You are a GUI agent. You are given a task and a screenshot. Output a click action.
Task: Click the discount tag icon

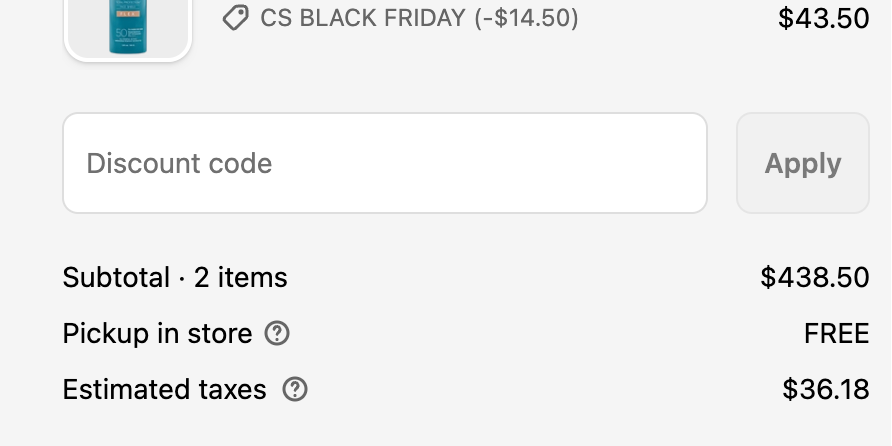235,18
